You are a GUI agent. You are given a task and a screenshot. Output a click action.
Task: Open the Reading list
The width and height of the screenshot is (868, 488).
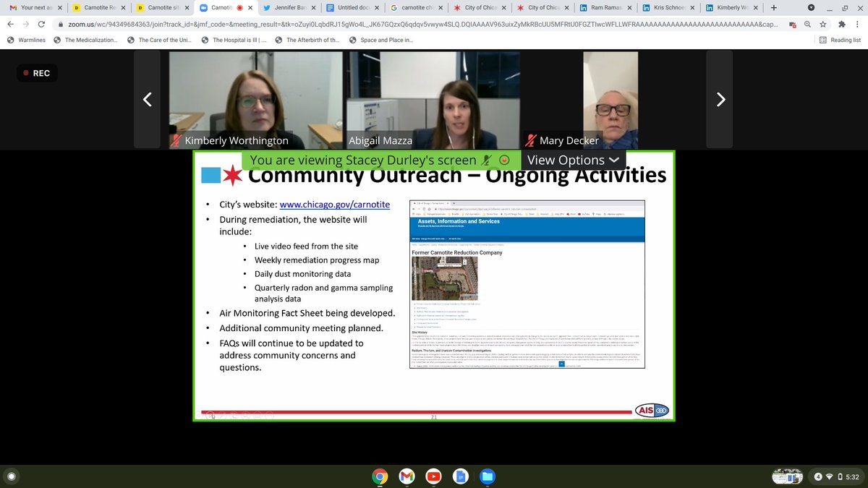(x=840, y=40)
